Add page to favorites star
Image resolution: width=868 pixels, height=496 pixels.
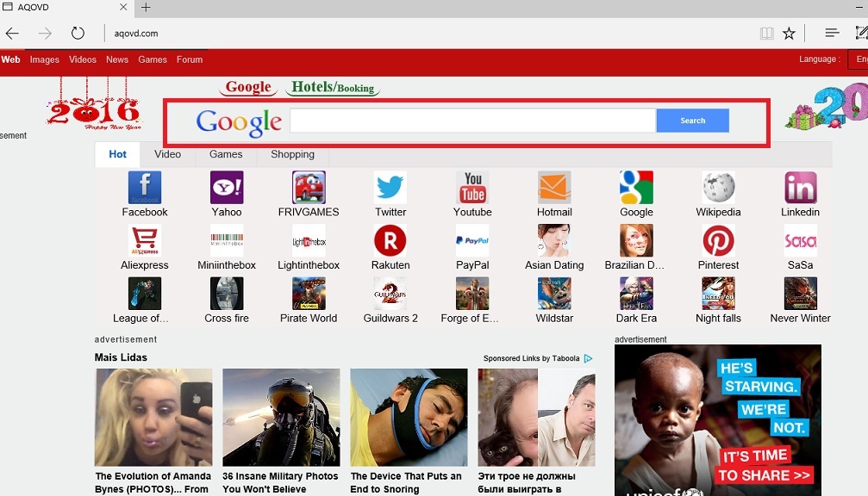789,34
